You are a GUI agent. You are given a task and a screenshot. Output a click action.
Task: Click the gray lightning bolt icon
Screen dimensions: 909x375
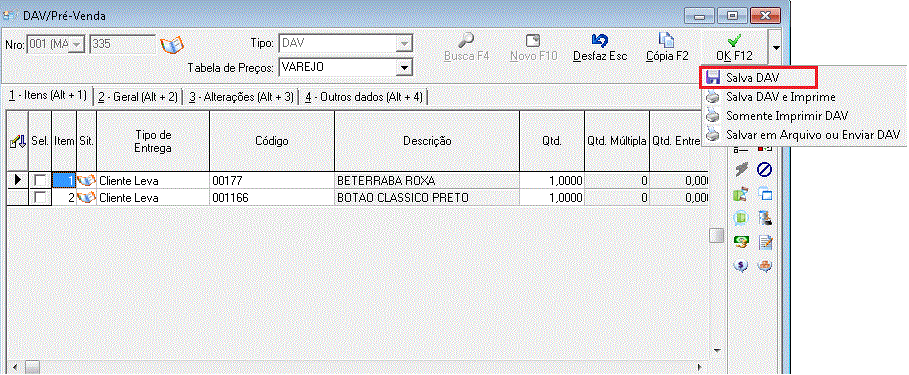[741, 170]
